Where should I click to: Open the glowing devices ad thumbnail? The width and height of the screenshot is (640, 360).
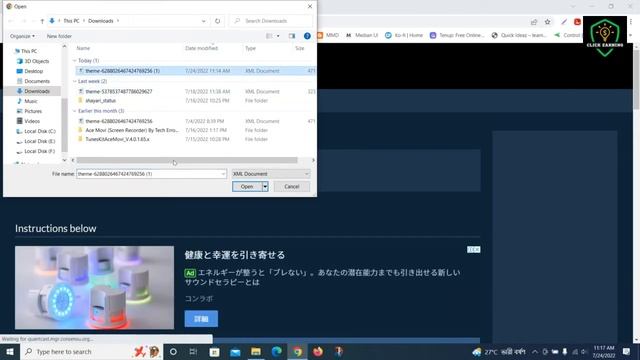[x=94, y=287]
